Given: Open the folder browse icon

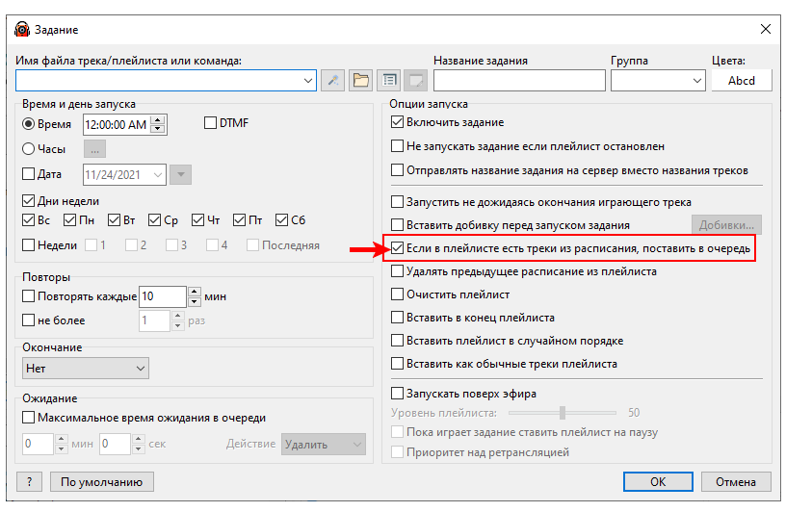Looking at the screenshot, I should pos(360,80).
